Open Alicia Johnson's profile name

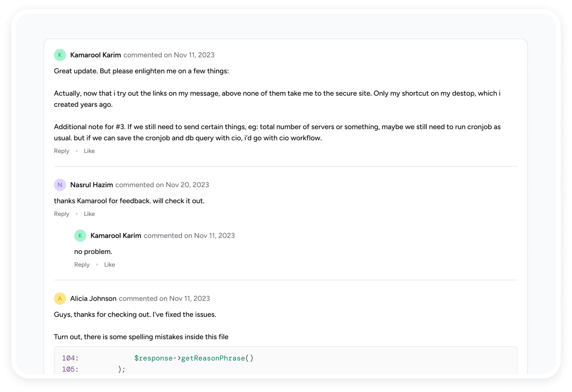(x=93, y=299)
